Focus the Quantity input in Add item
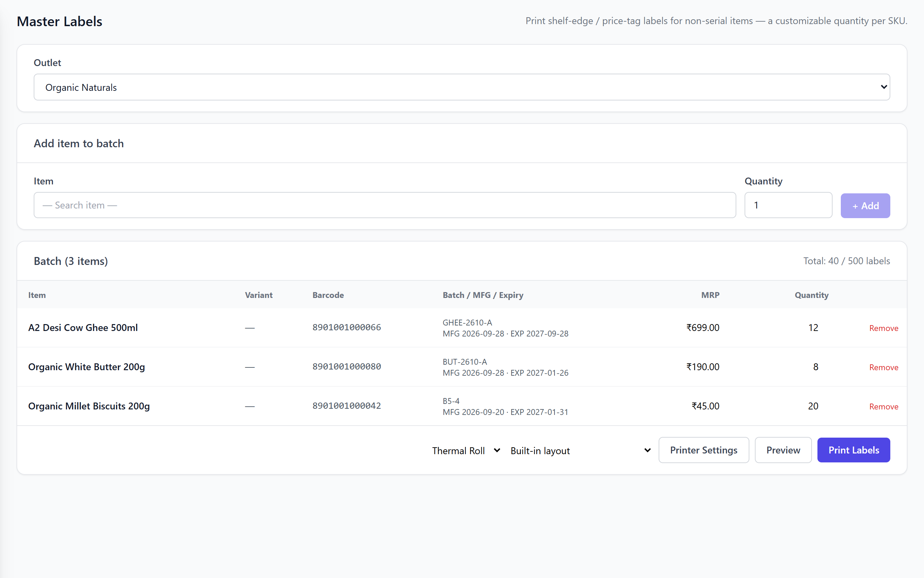The height and width of the screenshot is (578, 924). [x=788, y=205]
